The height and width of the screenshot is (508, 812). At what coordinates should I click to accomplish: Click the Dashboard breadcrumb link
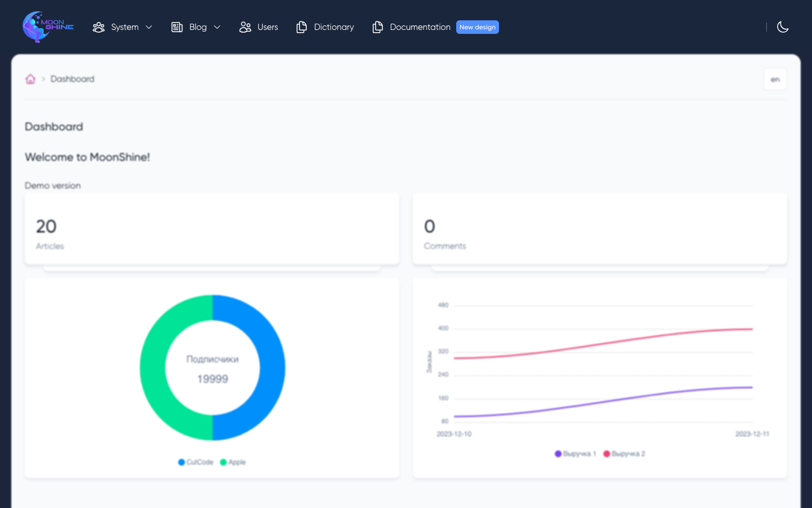(72, 79)
